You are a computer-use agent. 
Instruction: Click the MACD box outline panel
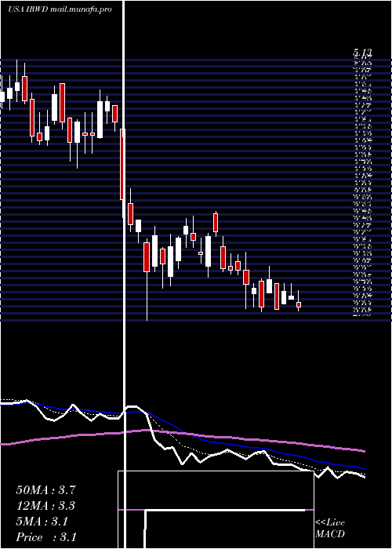[216, 510]
